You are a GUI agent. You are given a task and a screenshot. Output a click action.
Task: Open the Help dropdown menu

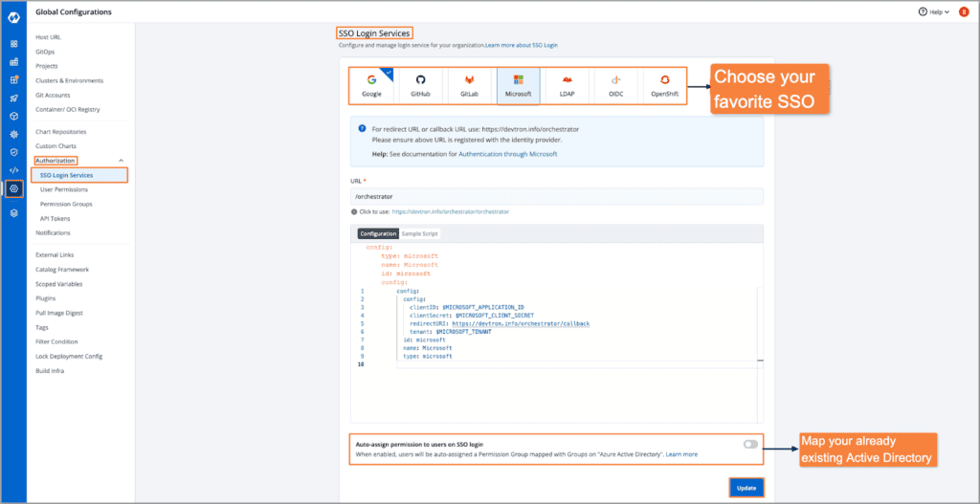(933, 12)
